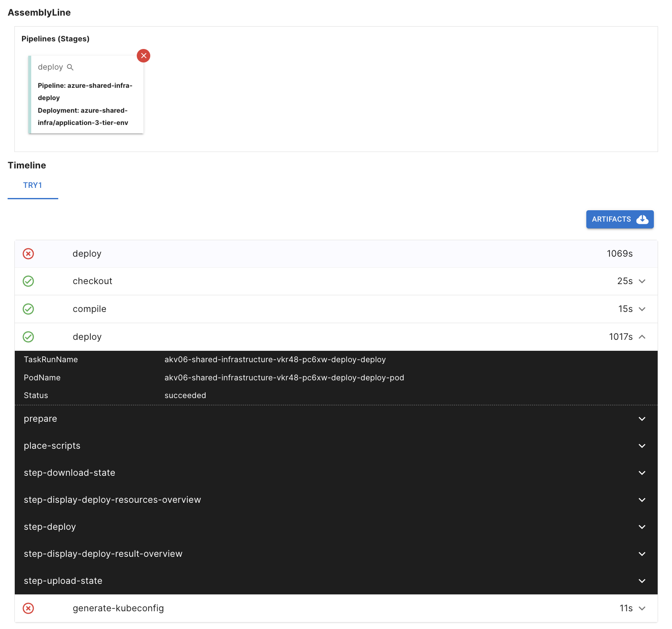Click the red error icon on top deploy row
The image size is (672, 629).
point(28,254)
